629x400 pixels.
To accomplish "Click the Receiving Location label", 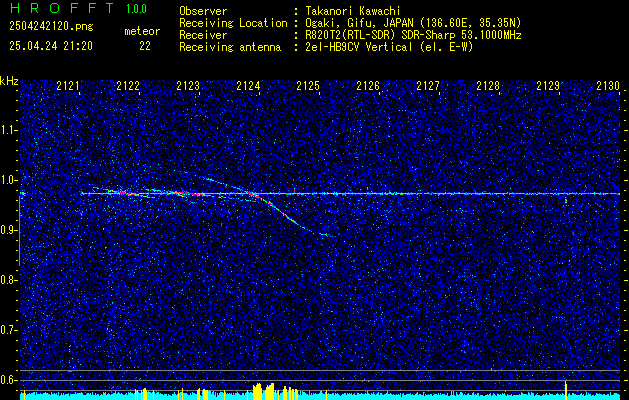I will click(233, 23).
